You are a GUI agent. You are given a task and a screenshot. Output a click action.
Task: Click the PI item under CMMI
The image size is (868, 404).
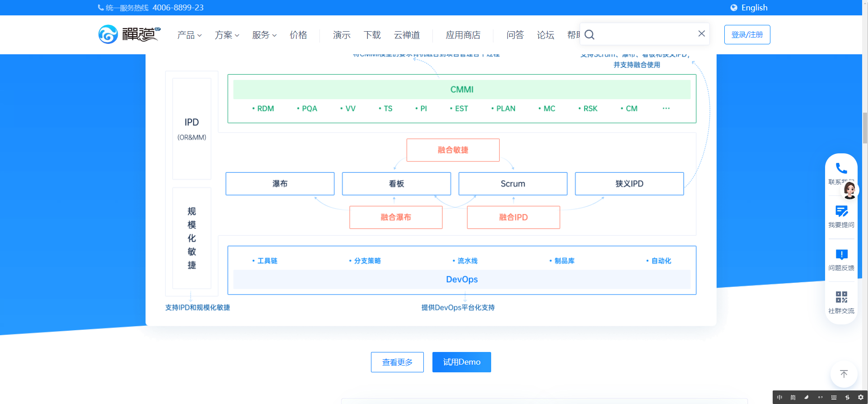[421, 109]
